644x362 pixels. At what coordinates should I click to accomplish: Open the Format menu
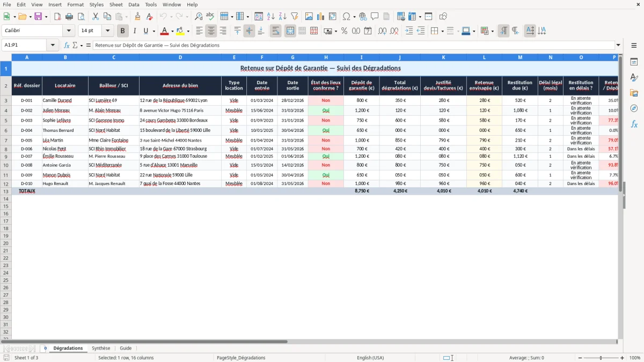tap(76, 4)
